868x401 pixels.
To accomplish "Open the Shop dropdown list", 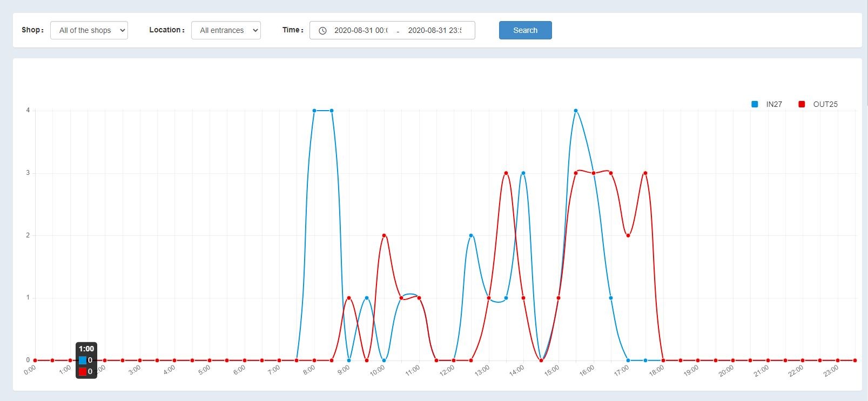I will point(89,30).
